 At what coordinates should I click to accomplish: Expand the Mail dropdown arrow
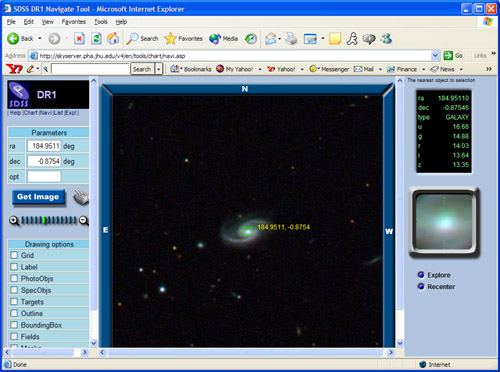point(380,69)
